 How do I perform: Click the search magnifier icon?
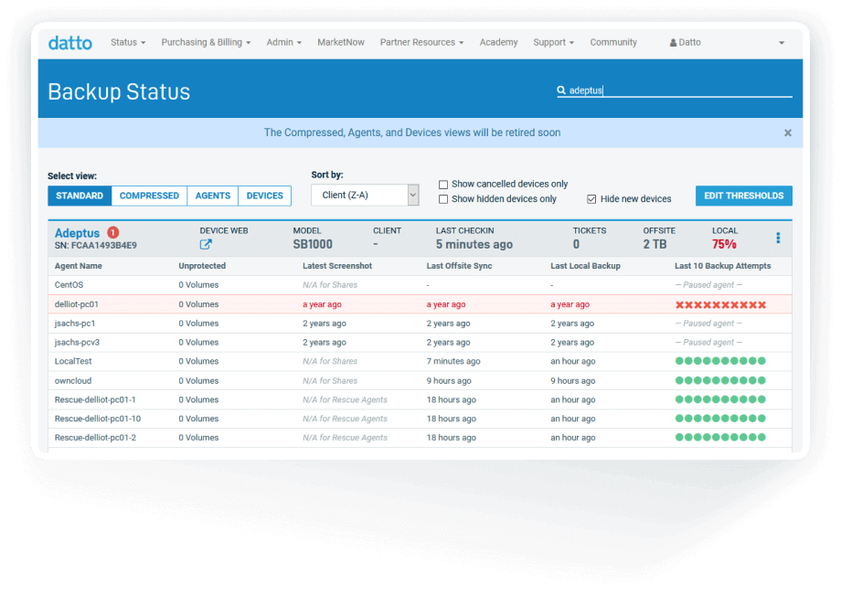[x=561, y=90]
